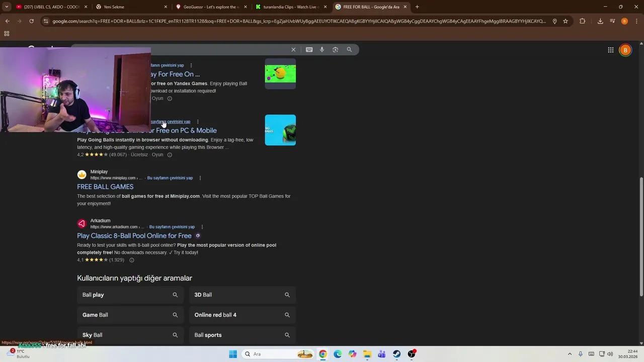The width and height of the screenshot is (644, 362).
Task: Open the FREE BALL GAMES result
Action: point(105,187)
